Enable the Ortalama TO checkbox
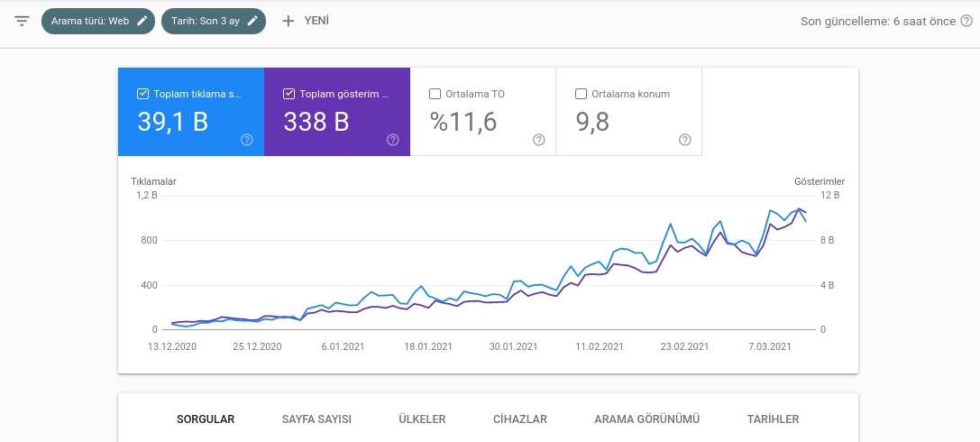 tap(435, 94)
